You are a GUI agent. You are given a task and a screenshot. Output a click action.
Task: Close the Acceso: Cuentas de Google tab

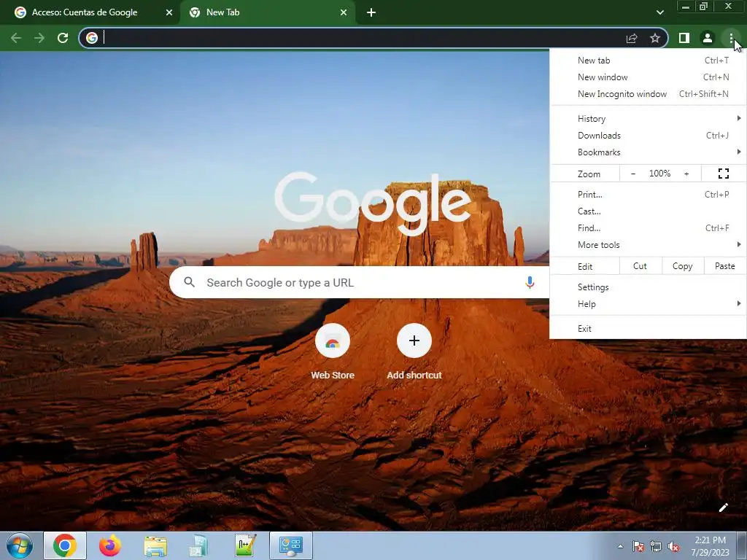tap(169, 13)
